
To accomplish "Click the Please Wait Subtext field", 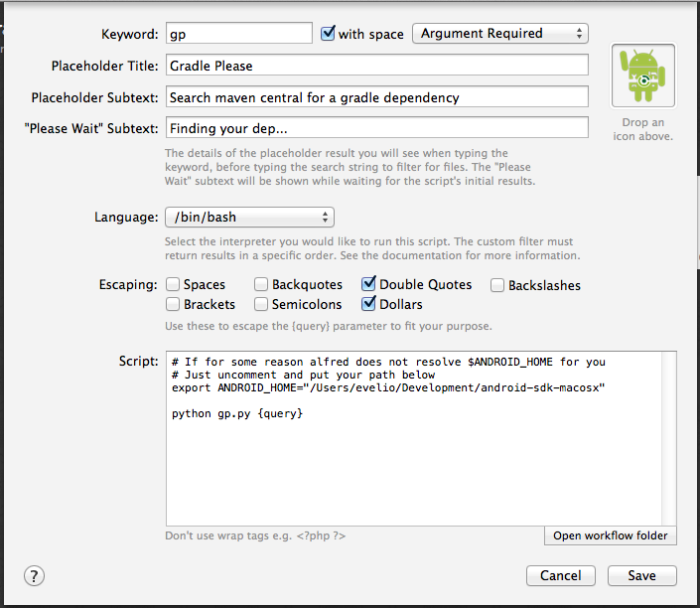I will [376, 128].
